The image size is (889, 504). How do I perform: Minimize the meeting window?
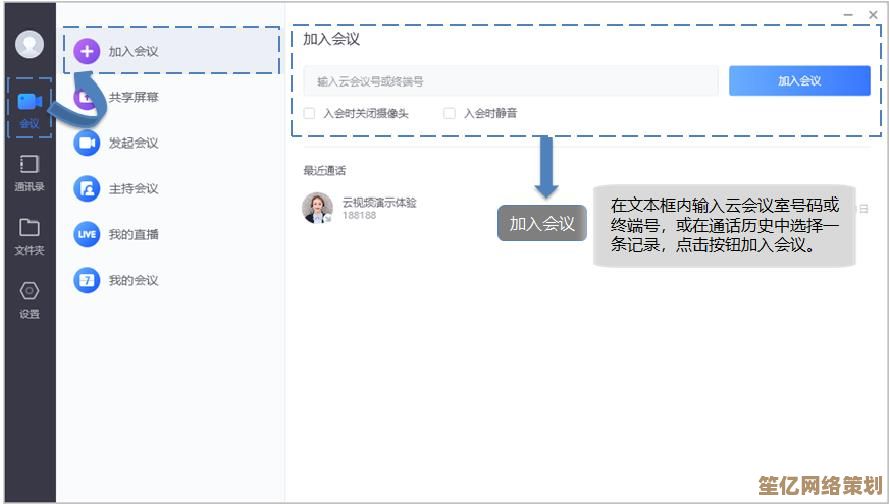[x=848, y=15]
